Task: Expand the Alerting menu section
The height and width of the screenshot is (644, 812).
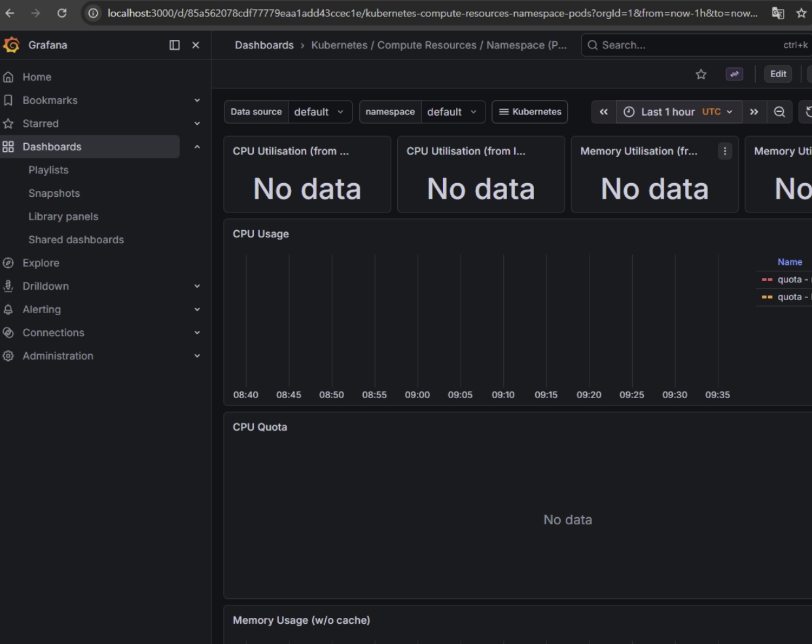Action: 197,309
